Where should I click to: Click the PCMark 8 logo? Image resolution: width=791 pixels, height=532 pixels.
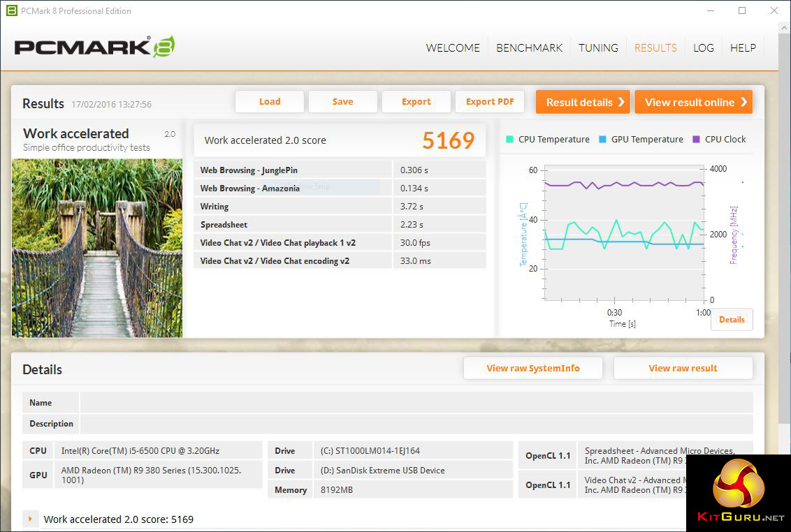click(x=95, y=47)
